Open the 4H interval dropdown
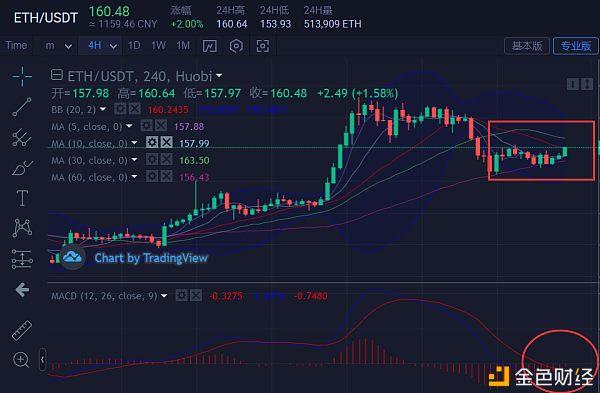Screen dimensions: 600x393 coord(100,46)
